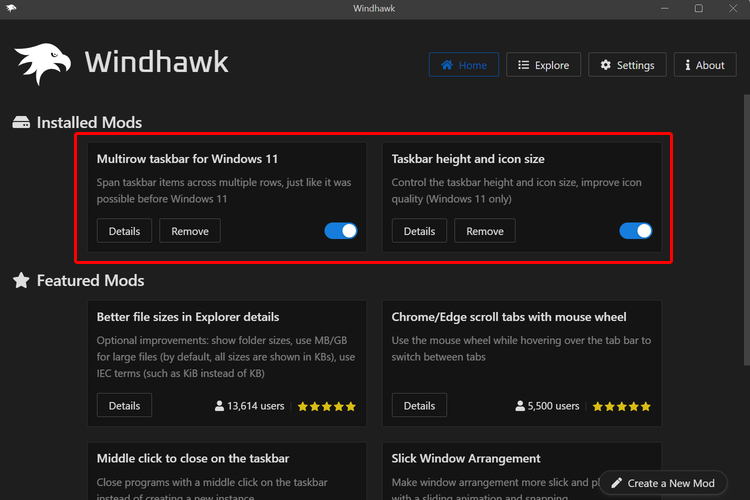750x500 pixels.
Task: Click the Installed Mods drive icon
Action: pos(21,122)
